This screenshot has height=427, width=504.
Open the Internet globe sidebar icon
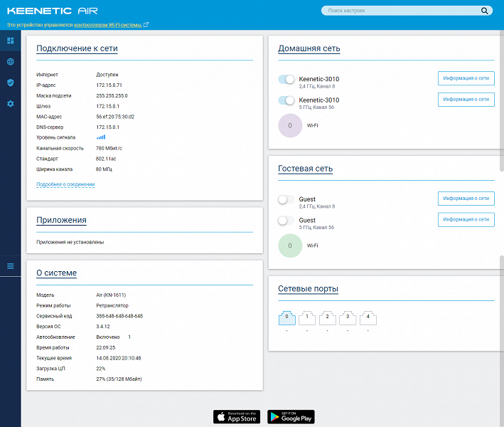tap(10, 61)
